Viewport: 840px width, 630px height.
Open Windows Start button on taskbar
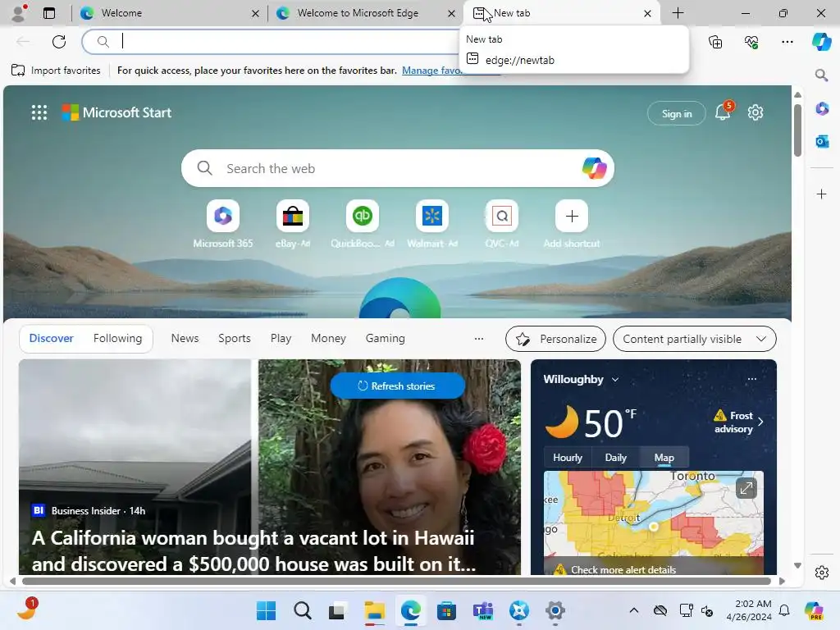[266, 610]
